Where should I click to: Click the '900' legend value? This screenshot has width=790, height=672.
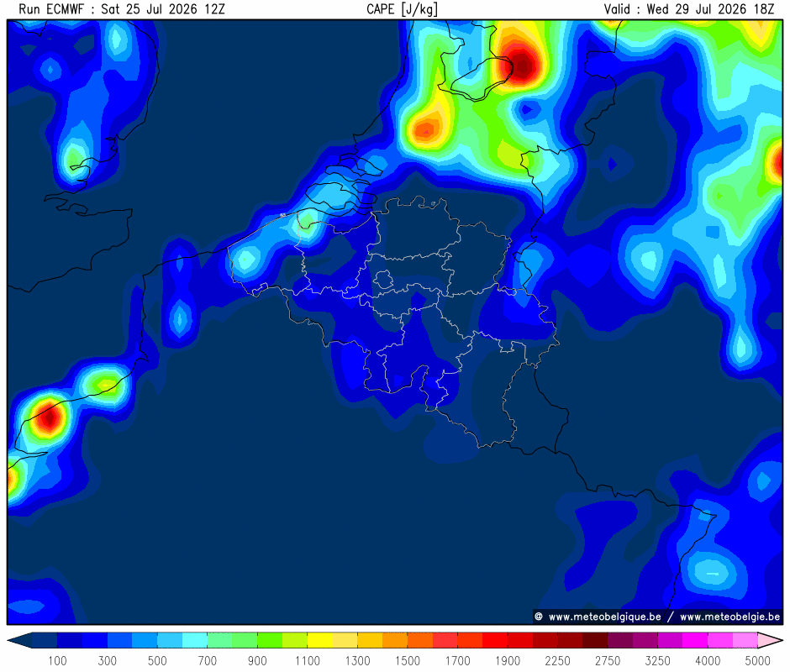tap(257, 661)
